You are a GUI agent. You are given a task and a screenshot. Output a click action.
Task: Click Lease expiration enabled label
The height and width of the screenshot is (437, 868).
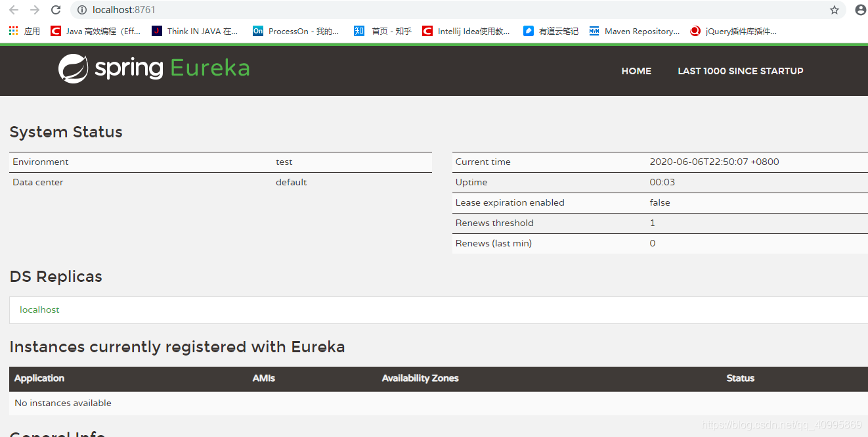pos(510,202)
